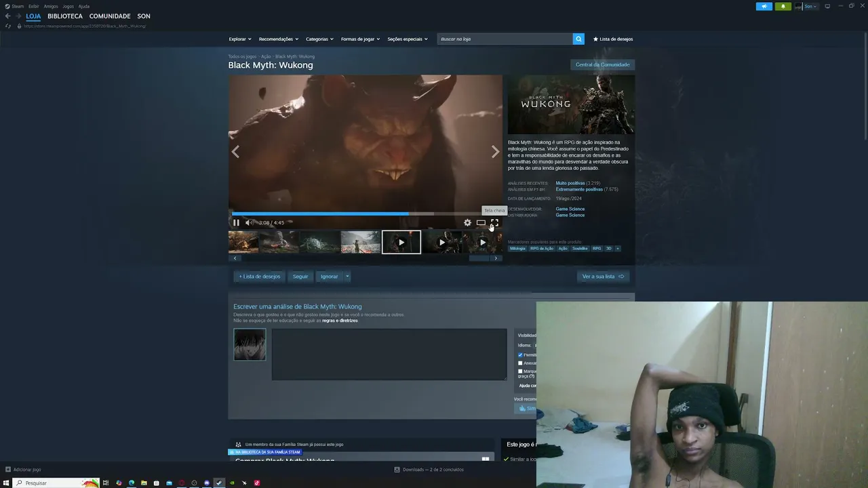Open the video settings gear
The height and width of the screenshot is (488, 868).
[x=467, y=222]
